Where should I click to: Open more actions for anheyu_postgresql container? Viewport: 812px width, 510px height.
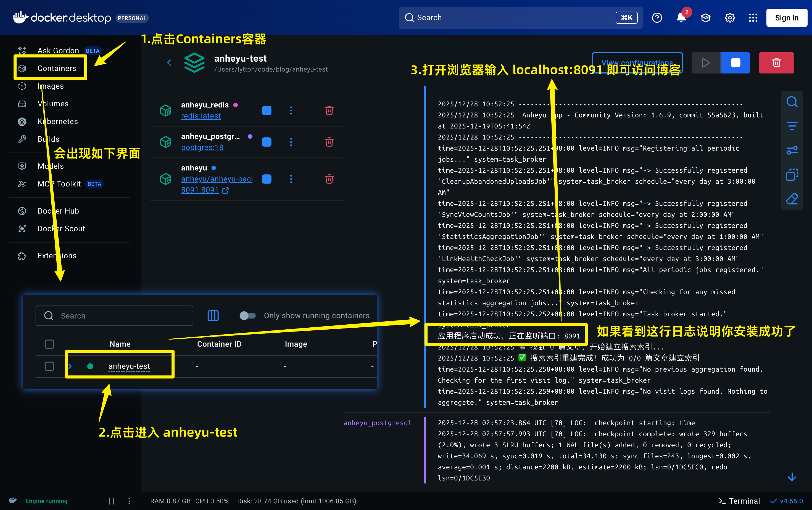click(x=291, y=142)
